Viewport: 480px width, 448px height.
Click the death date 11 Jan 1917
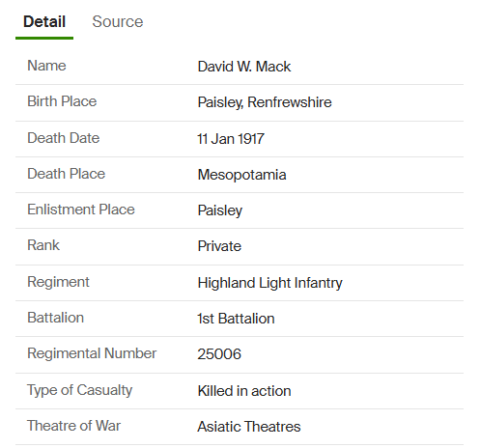pos(231,139)
